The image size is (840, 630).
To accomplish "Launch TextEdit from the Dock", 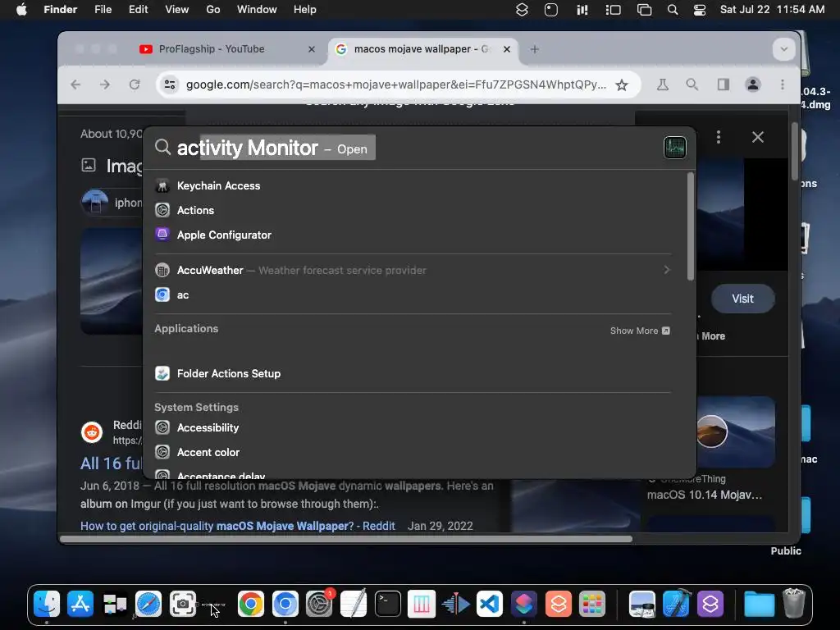I will [354, 604].
